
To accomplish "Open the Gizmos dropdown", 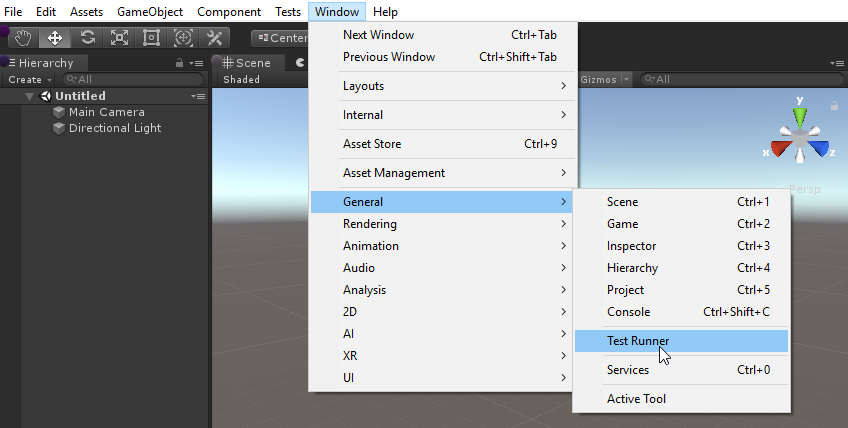I will pyautogui.click(x=606, y=79).
